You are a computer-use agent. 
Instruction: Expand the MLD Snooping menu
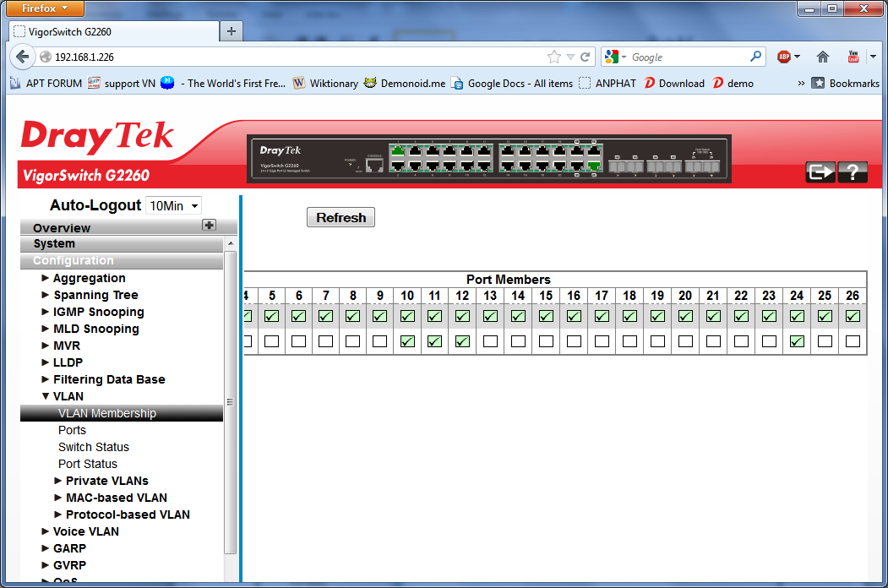click(x=90, y=329)
